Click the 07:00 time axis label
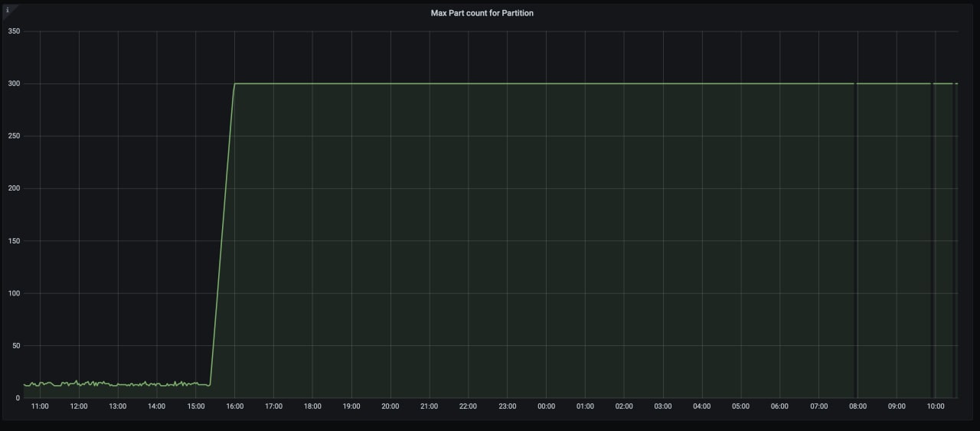The image size is (980, 431). click(x=818, y=407)
